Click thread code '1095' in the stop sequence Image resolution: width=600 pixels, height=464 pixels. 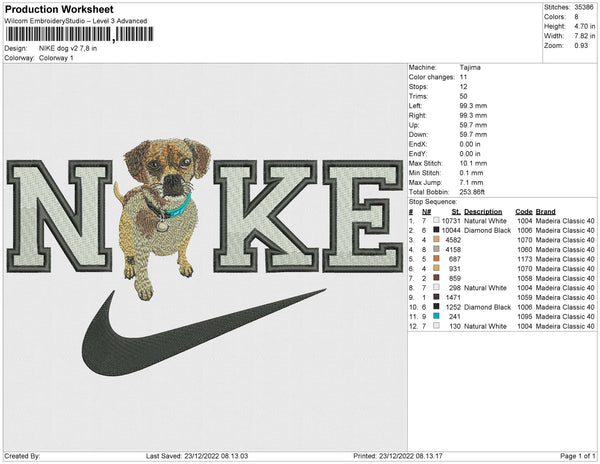(x=525, y=316)
